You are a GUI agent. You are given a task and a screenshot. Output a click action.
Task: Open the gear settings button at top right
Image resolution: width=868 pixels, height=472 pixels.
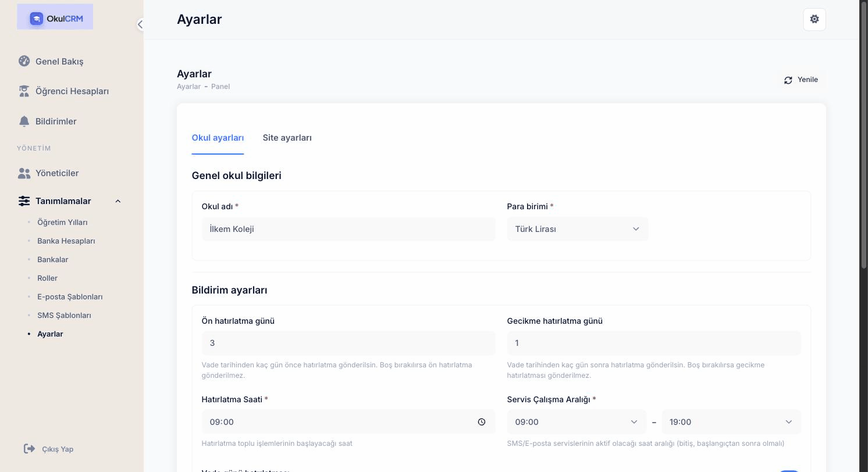[x=814, y=19]
